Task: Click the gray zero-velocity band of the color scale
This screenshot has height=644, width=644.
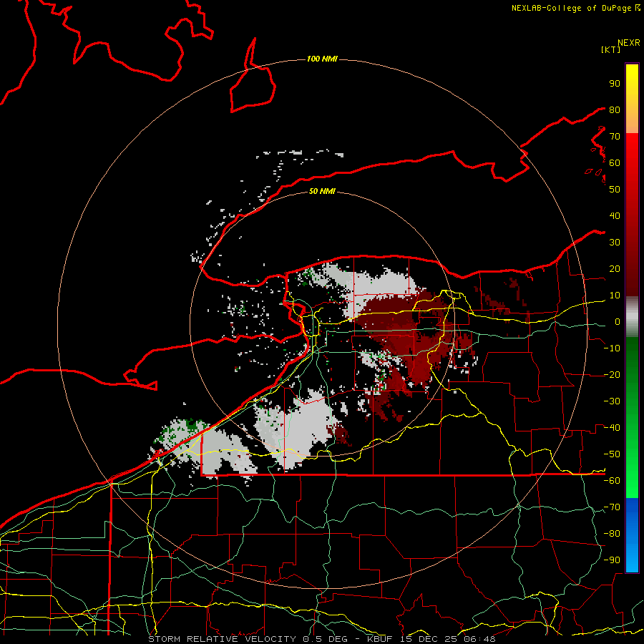Action: pos(632,316)
